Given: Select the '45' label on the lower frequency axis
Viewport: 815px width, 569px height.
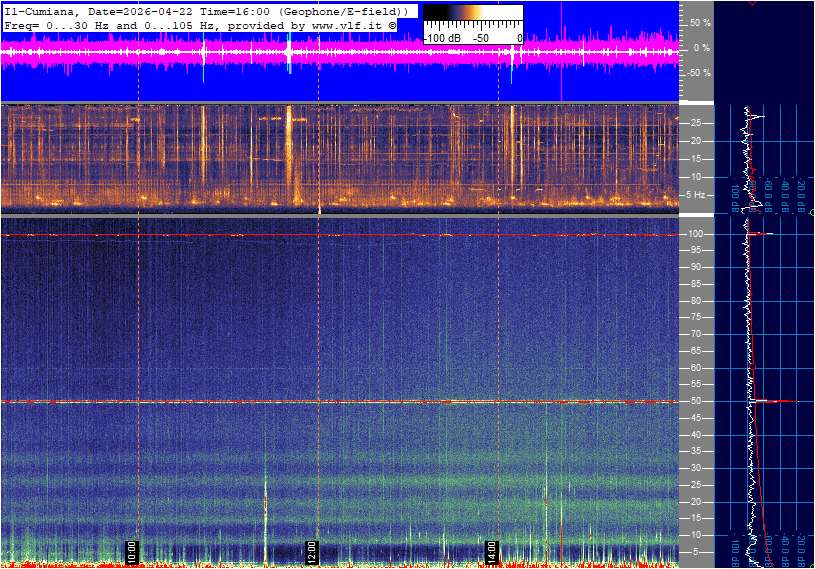Looking at the screenshot, I should [x=695, y=418].
